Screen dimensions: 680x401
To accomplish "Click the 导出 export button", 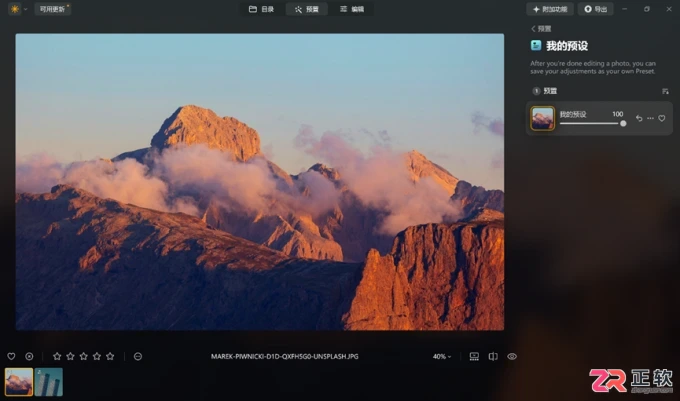I will 595,9.
